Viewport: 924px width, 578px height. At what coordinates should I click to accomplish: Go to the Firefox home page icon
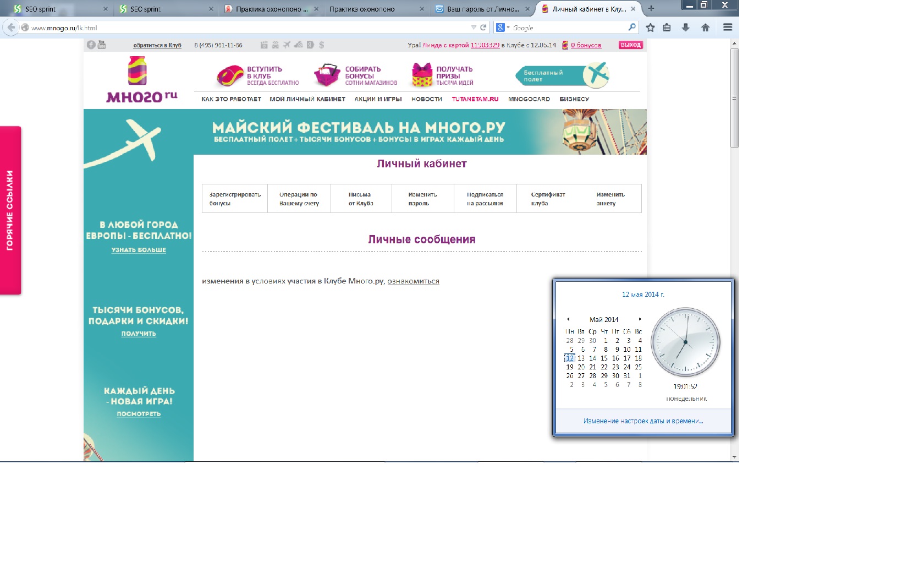pos(705,28)
